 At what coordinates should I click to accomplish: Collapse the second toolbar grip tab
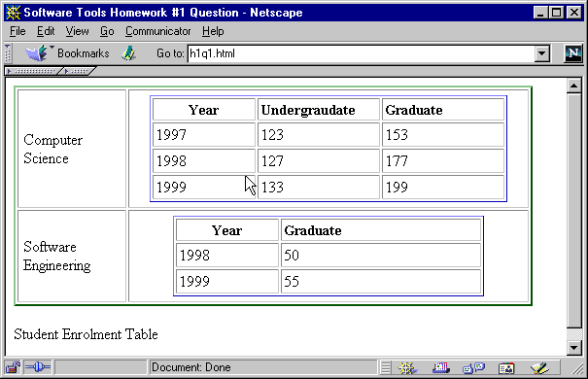[x=77, y=71]
